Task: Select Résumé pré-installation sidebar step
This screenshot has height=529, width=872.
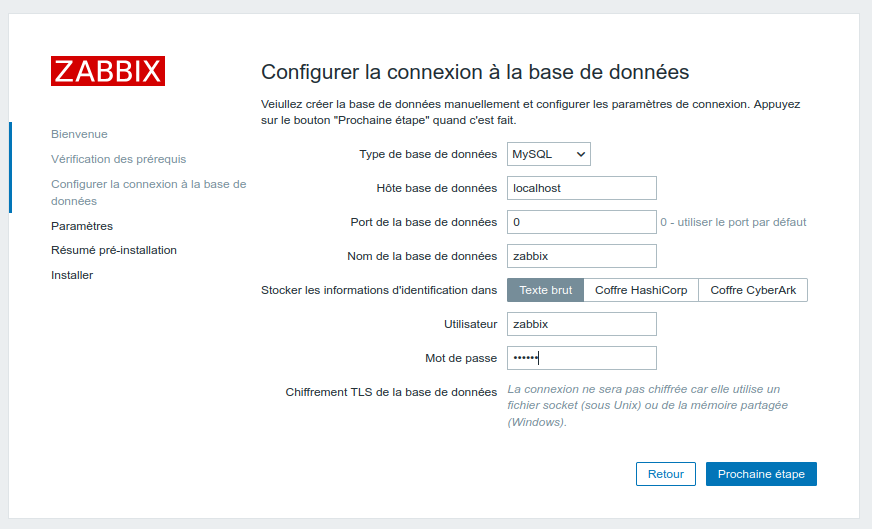Action: 114,250
